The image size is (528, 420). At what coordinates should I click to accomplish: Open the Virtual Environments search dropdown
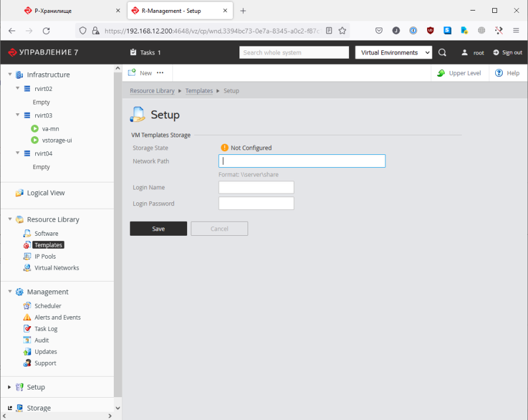coord(393,53)
